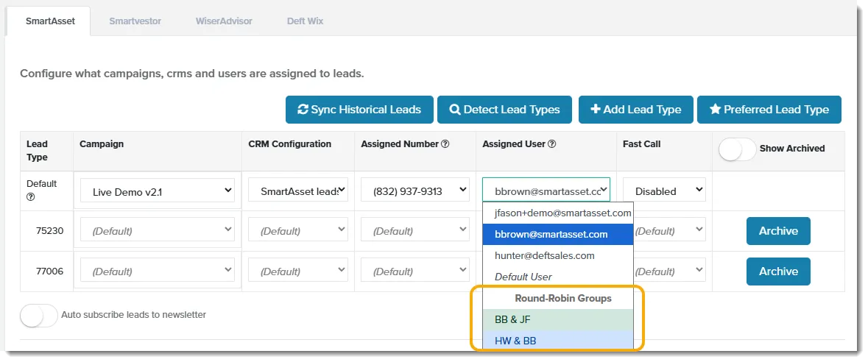
Task: Toggle the Show Archived switch
Action: coord(737,149)
